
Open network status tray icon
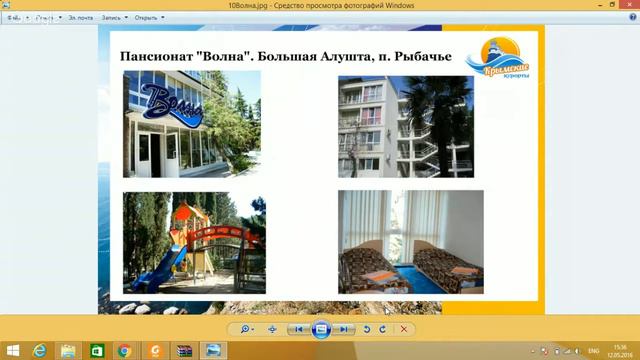pyautogui.click(x=567, y=351)
